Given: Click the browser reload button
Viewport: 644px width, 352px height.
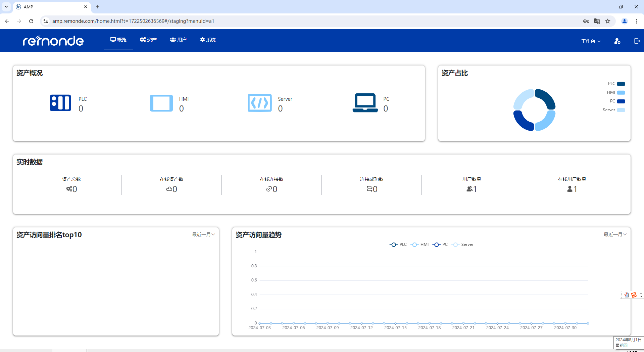Looking at the screenshot, I should point(31,21).
